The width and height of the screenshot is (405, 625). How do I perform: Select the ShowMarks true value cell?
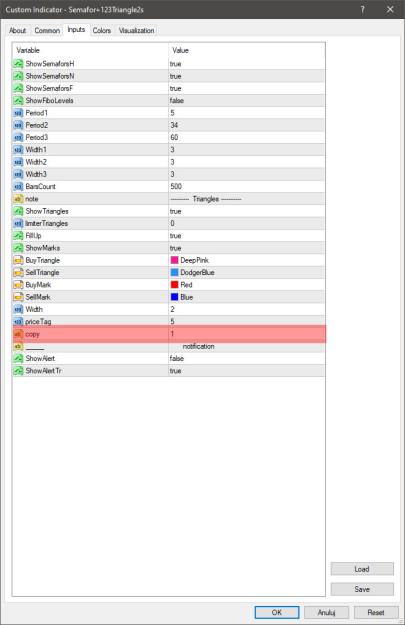click(x=247, y=248)
